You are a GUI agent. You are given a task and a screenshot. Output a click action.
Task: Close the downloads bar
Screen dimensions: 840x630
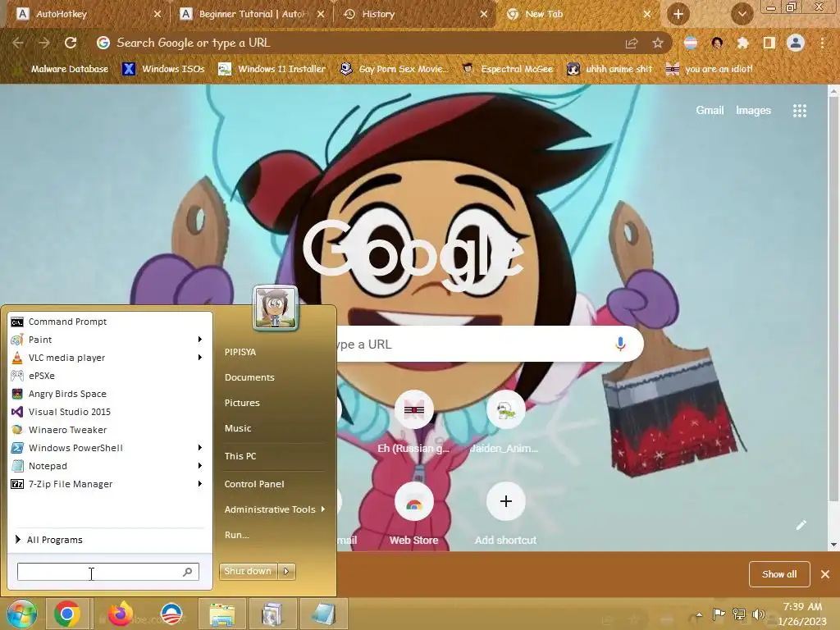pos(825,574)
